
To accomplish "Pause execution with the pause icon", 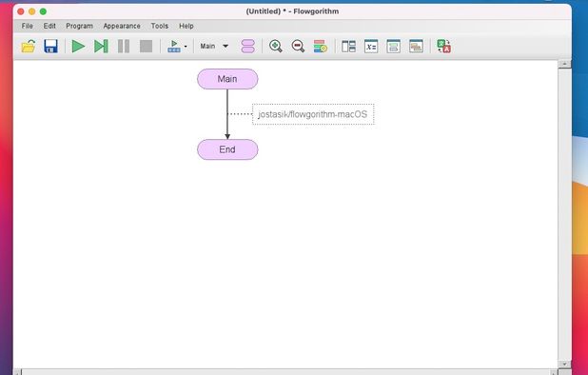I will tap(124, 46).
